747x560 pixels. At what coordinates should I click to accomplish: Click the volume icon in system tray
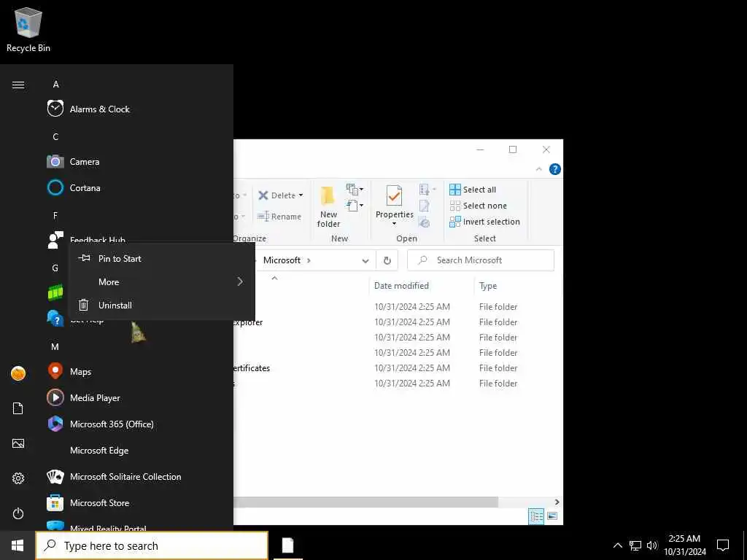(651, 545)
